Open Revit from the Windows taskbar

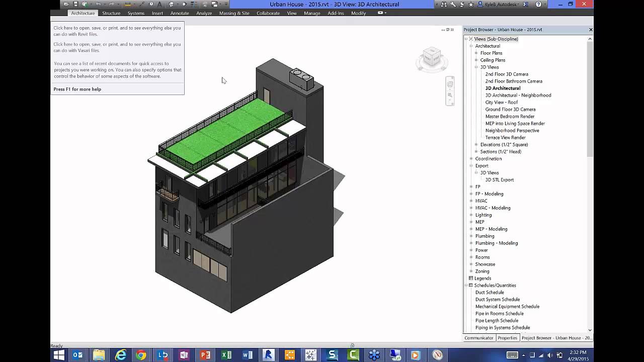(268, 355)
